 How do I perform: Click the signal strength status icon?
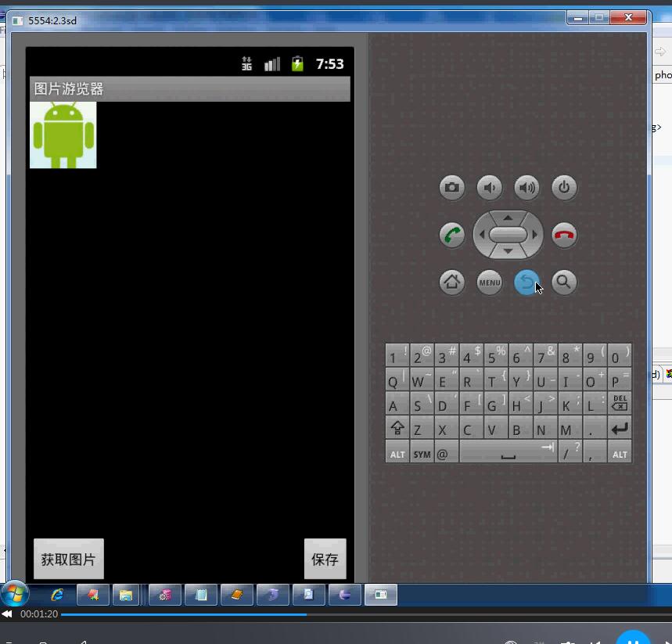[272, 64]
